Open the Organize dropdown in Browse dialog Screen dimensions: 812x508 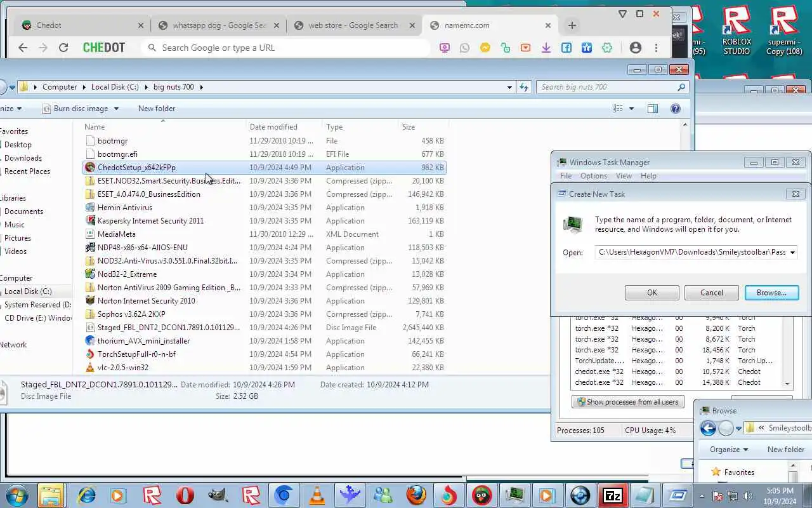[x=729, y=450]
